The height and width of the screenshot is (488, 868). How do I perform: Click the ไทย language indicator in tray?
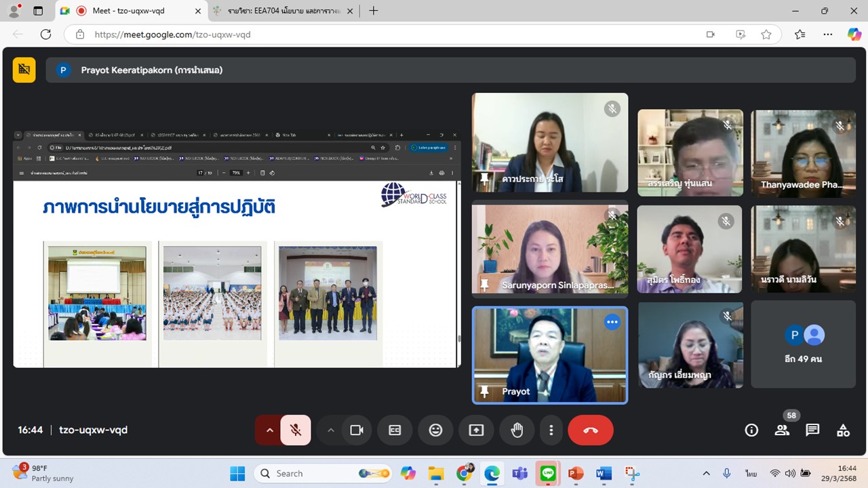[751, 473]
